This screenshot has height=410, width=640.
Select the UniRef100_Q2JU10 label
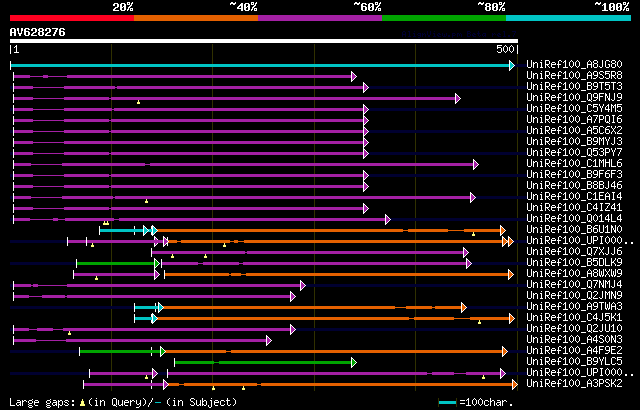tap(574, 329)
